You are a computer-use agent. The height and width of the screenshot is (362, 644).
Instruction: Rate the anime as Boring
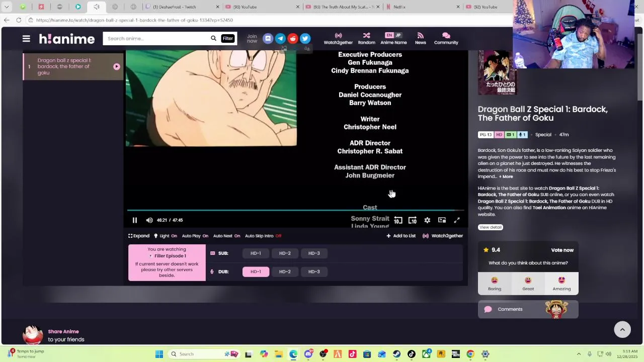(495, 284)
